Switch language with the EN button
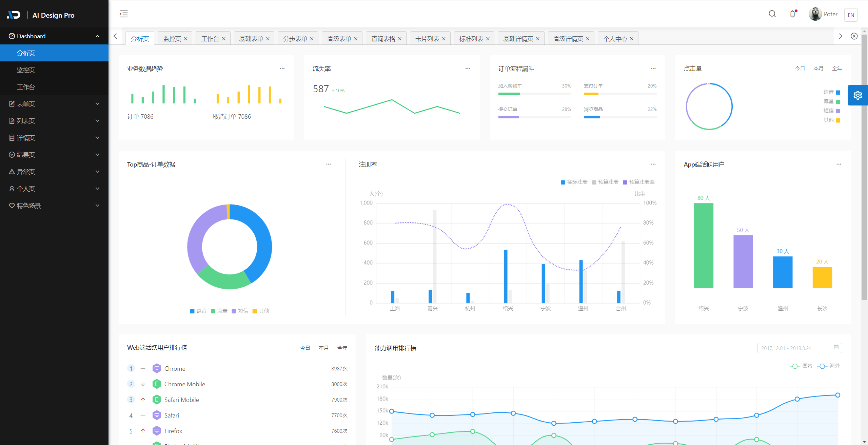This screenshot has width=868, height=445. tap(851, 15)
